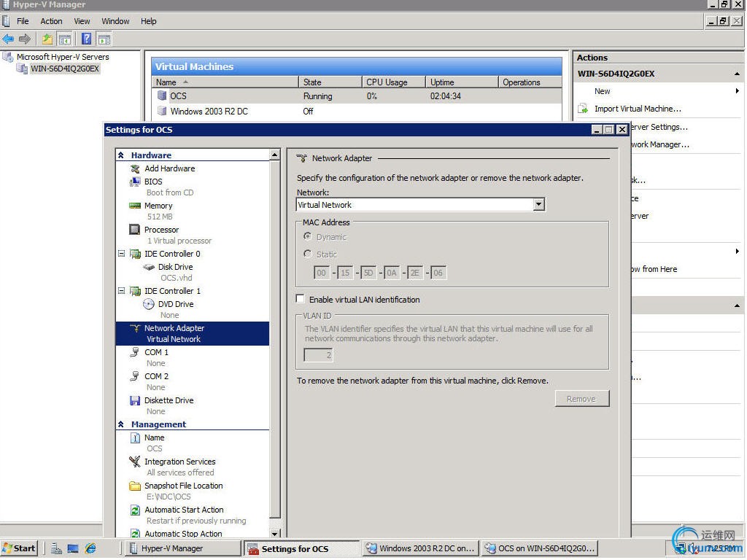Screen dimensions: 747x560
Task: Select Microsoft Hyper-V Servers tree root
Action: click(63, 57)
